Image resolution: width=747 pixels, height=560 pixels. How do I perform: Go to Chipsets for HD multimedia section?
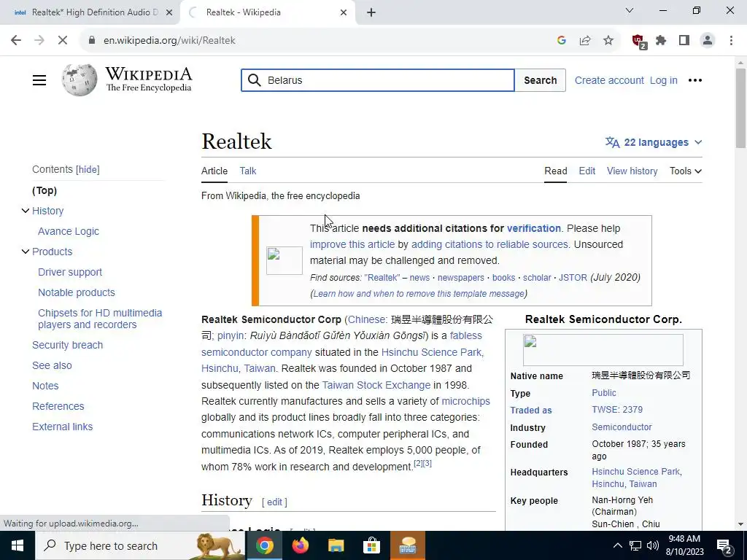coord(100,319)
